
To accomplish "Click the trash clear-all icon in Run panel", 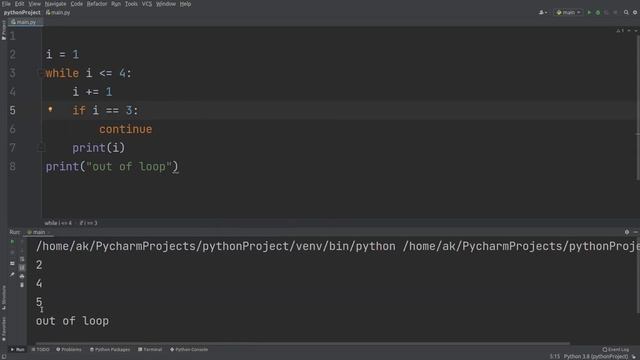I will pyautogui.click(x=22, y=285).
